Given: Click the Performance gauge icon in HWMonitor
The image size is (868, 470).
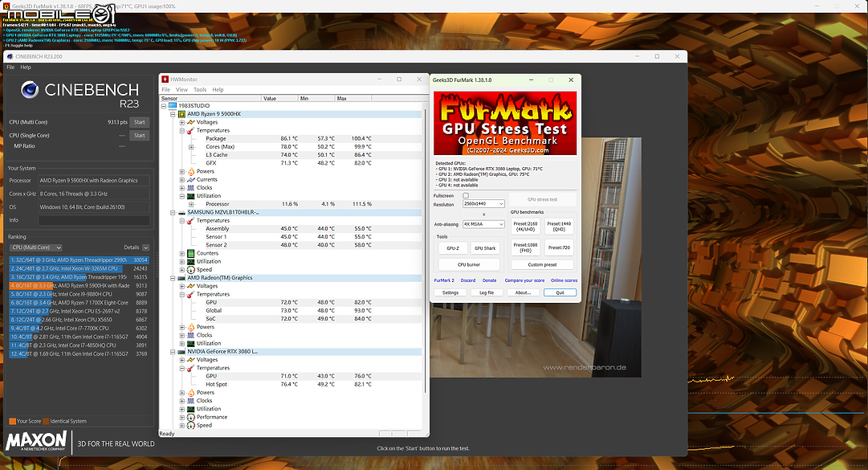Looking at the screenshot, I should pos(191,418).
